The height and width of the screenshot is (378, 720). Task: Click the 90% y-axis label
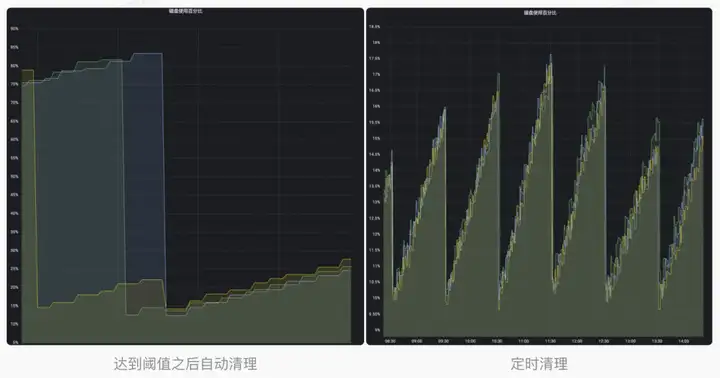point(15,29)
